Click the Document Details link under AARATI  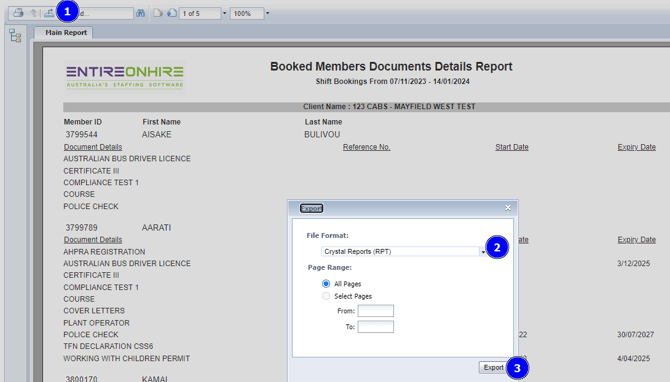93,240
